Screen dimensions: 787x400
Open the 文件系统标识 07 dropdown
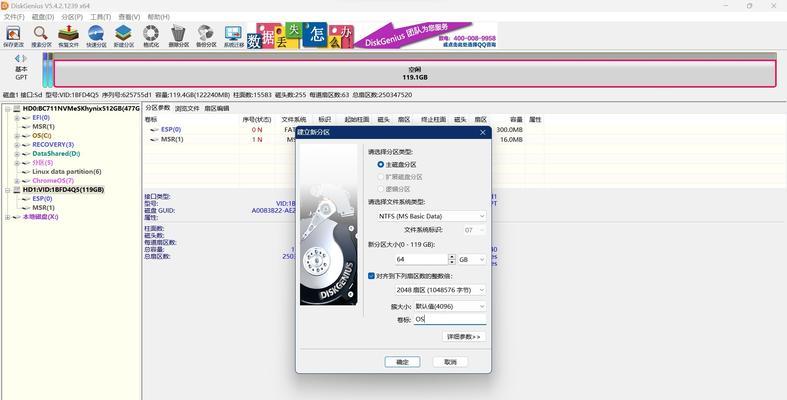474,230
